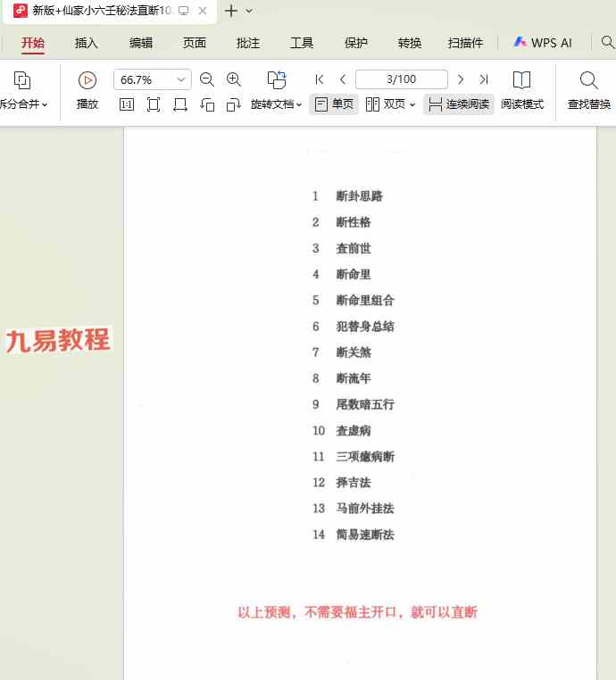This screenshot has width=616, height=680.
Task: Jump to the first page
Action: click(x=320, y=79)
